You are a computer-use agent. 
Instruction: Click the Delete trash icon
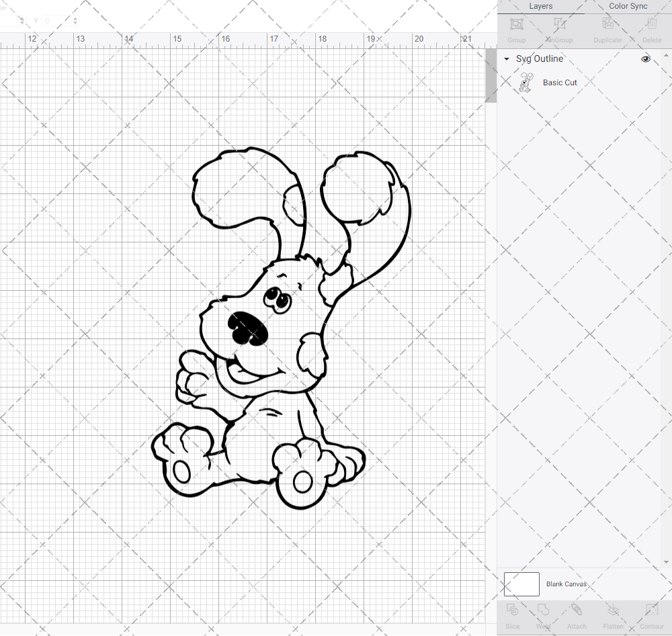pyautogui.click(x=651, y=24)
